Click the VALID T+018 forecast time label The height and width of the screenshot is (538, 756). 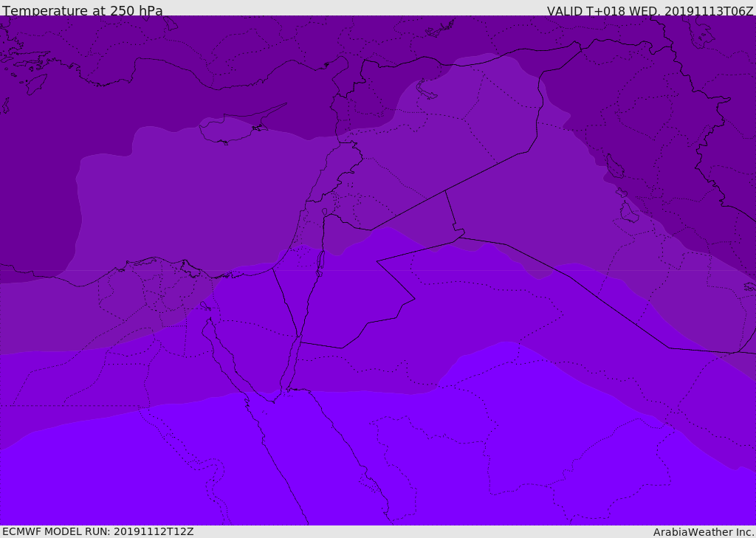coord(650,11)
